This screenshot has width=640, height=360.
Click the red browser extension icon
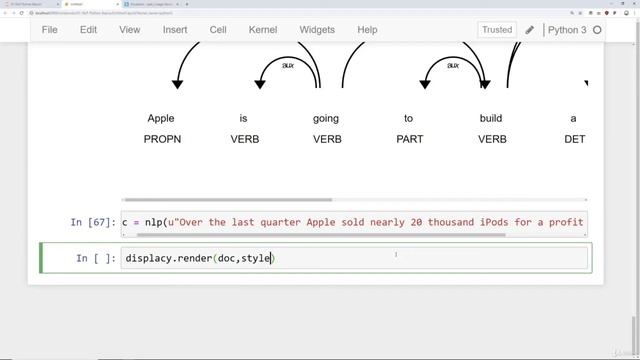[607, 13]
